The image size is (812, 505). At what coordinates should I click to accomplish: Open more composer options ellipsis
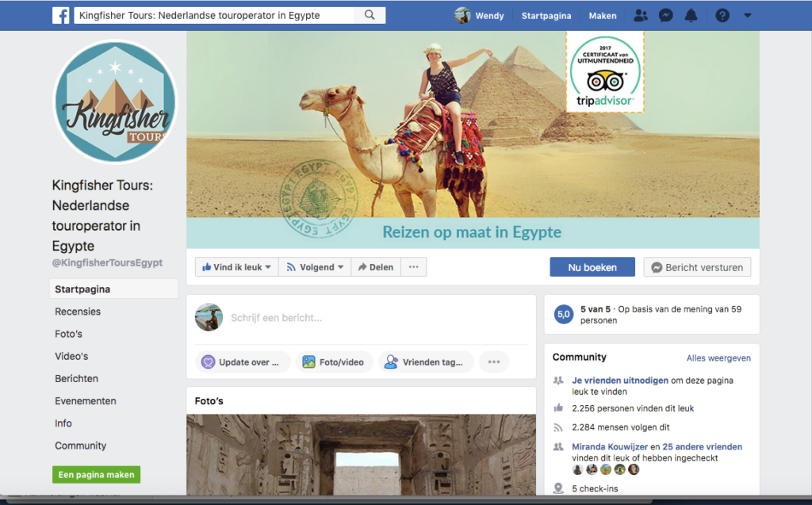[494, 362]
